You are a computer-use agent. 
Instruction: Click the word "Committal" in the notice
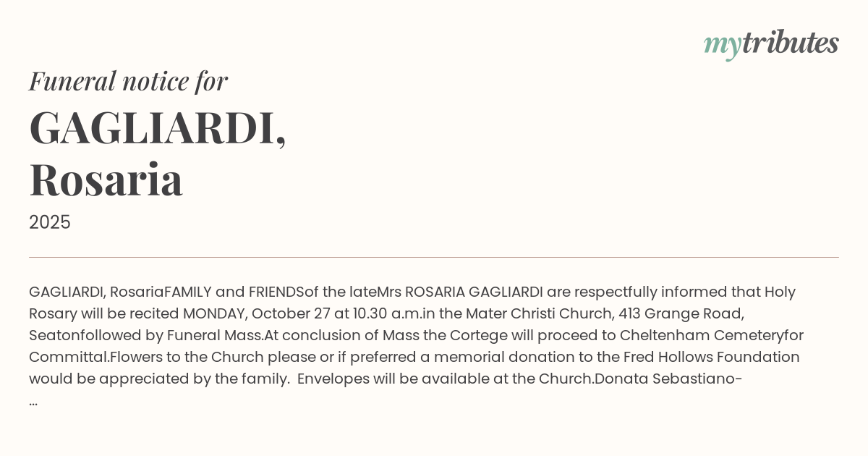68,357
